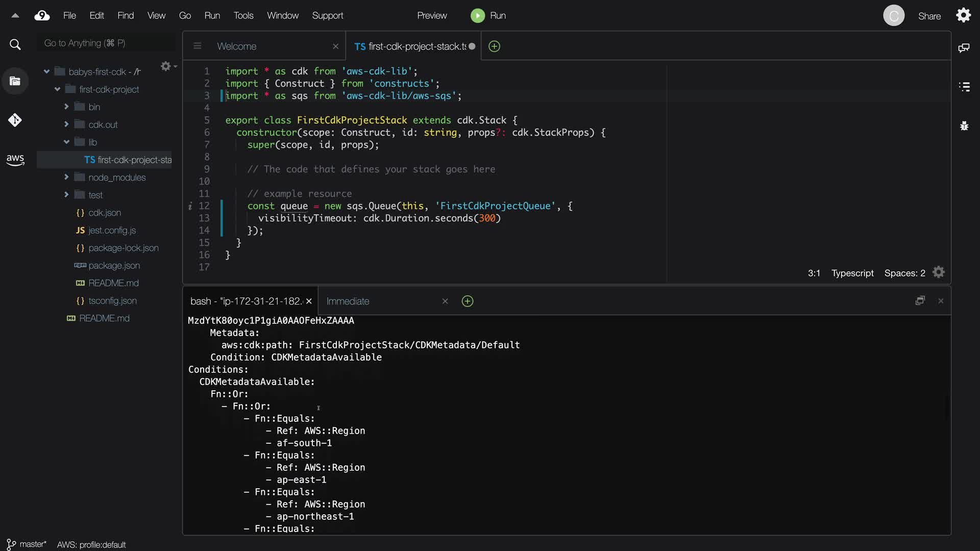Open the Tools menu
Viewport: 980px width, 551px height.
pyautogui.click(x=243, y=16)
